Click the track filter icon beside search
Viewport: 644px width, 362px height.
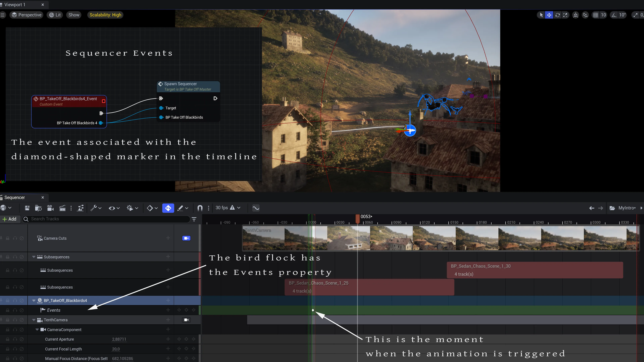[x=194, y=219]
